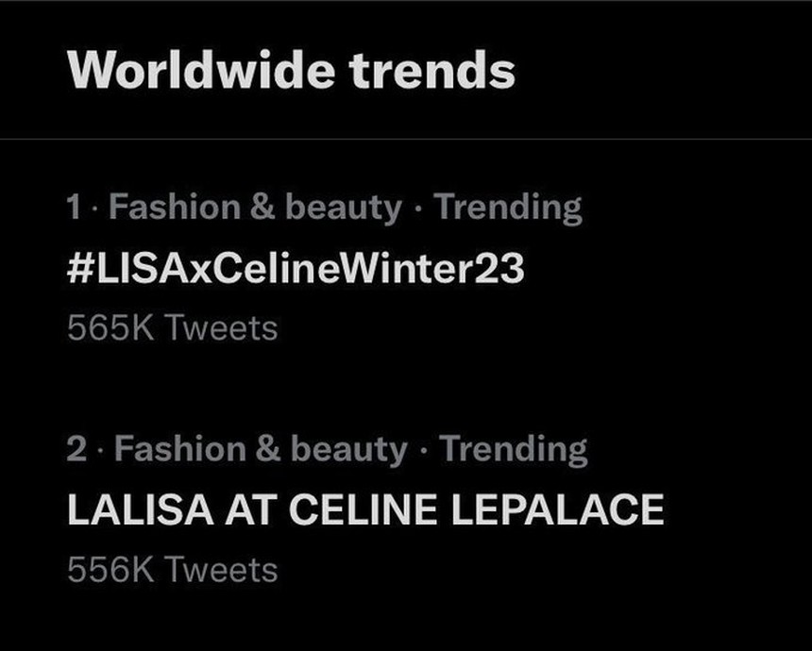The width and height of the screenshot is (812, 651).
Task: Click the 565K Tweets count
Action: coord(173,328)
